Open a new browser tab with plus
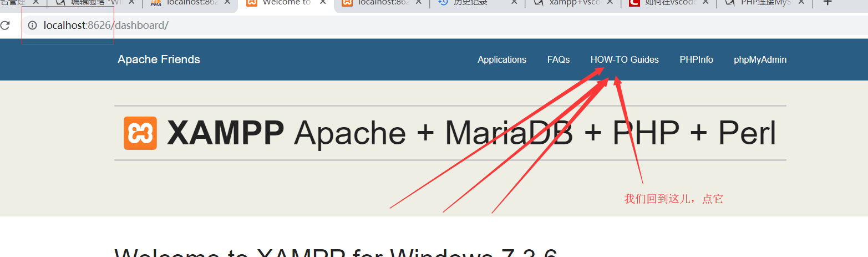 pyautogui.click(x=828, y=2)
